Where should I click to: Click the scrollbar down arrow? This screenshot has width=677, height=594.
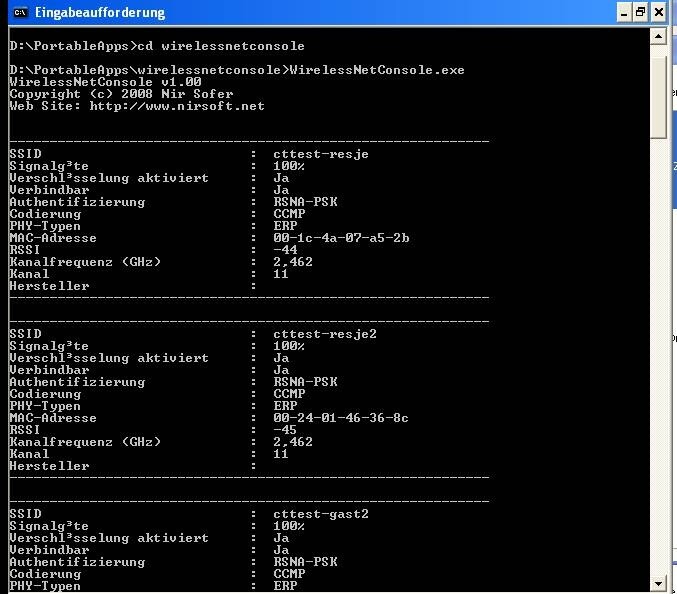pos(658,584)
